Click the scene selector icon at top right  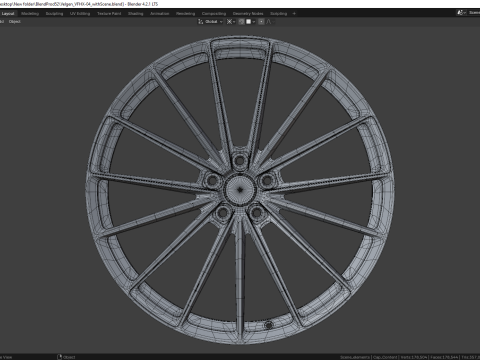[461, 13]
